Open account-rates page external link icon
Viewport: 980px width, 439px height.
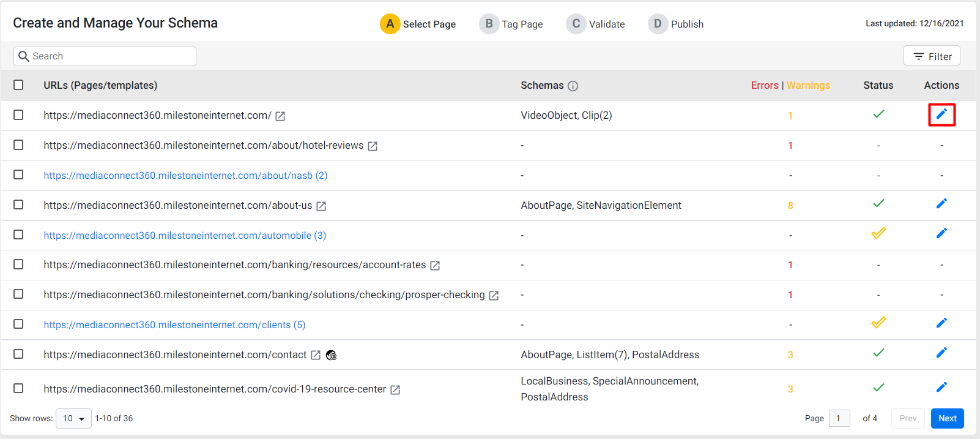[x=435, y=266]
